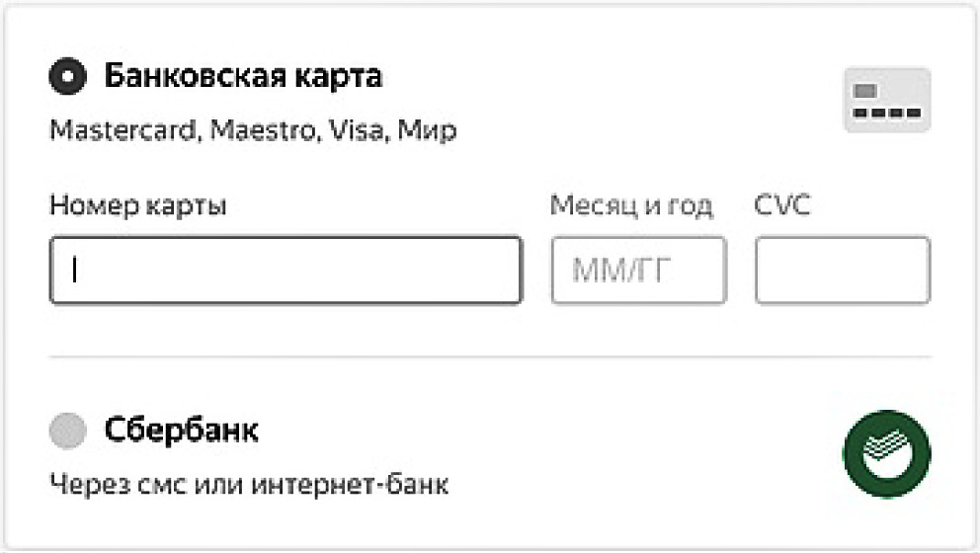
Task: Select the Сбербанк radio button
Action: click(x=69, y=431)
